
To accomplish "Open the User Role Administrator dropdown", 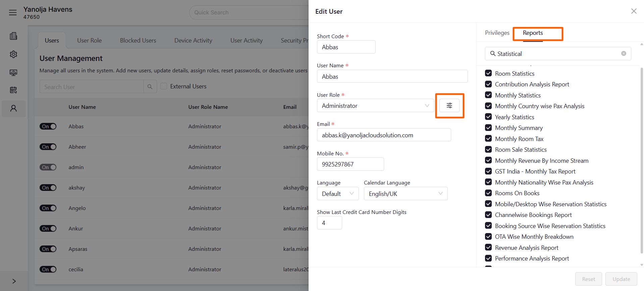I will pyautogui.click(x=375, y=105).
